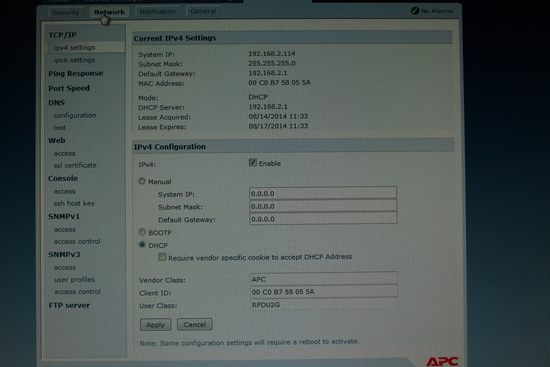
Task: Select the DHCP radio button
Action: (142, 245)
